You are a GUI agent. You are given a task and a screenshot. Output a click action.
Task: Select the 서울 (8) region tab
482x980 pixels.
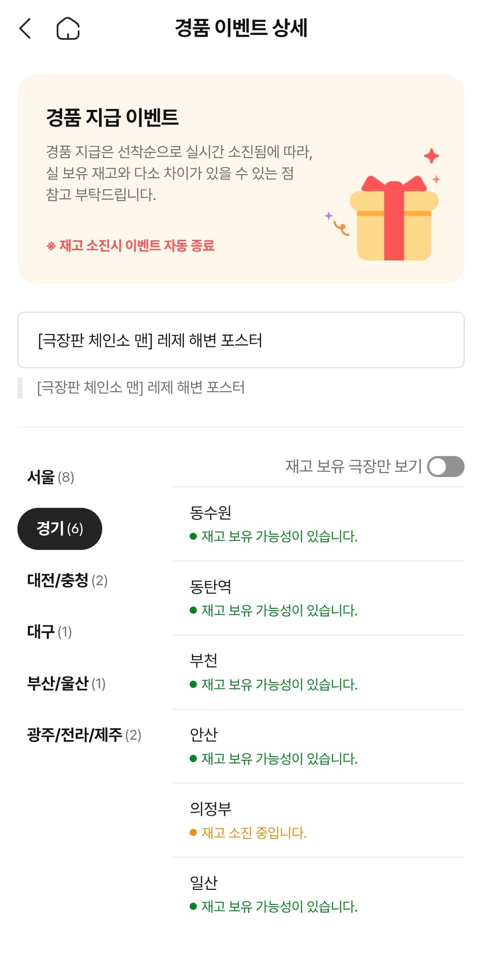(x=51, y=477)
